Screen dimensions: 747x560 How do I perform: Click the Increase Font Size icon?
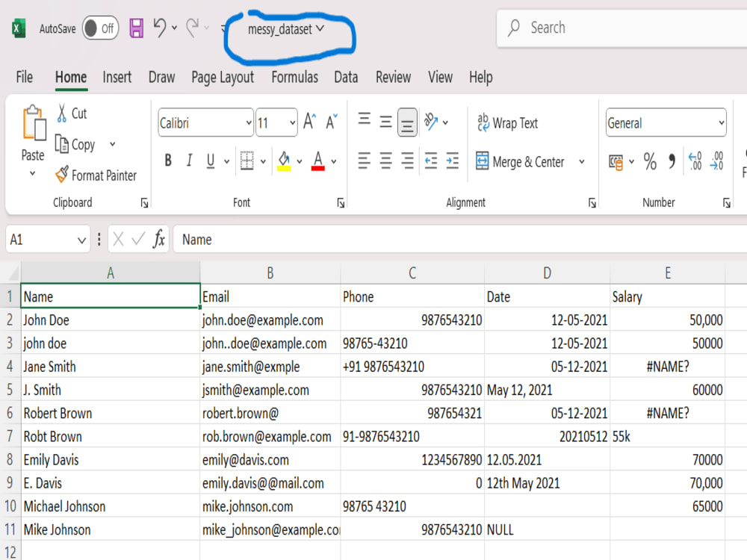pyautogui.click(x=310, y=122)
